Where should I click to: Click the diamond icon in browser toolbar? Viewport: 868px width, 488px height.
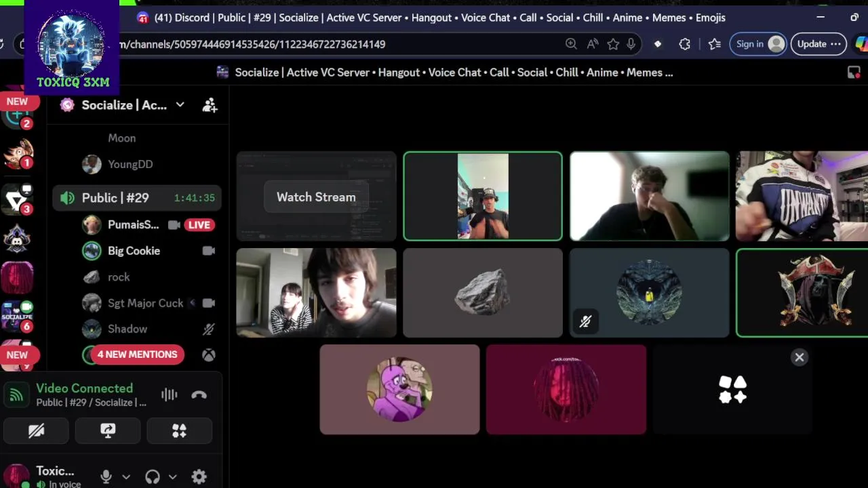(657, 44)
